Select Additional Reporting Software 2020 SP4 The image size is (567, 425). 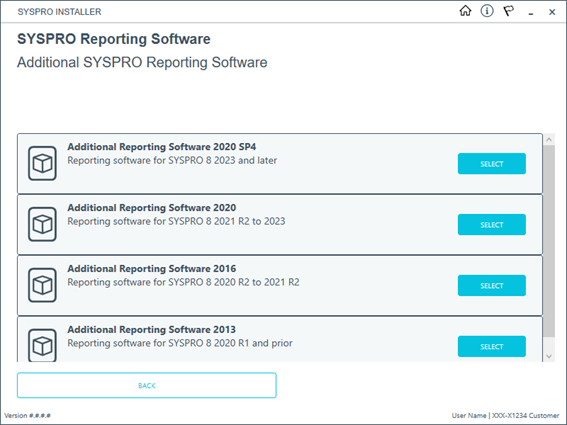tap(492, 163)
